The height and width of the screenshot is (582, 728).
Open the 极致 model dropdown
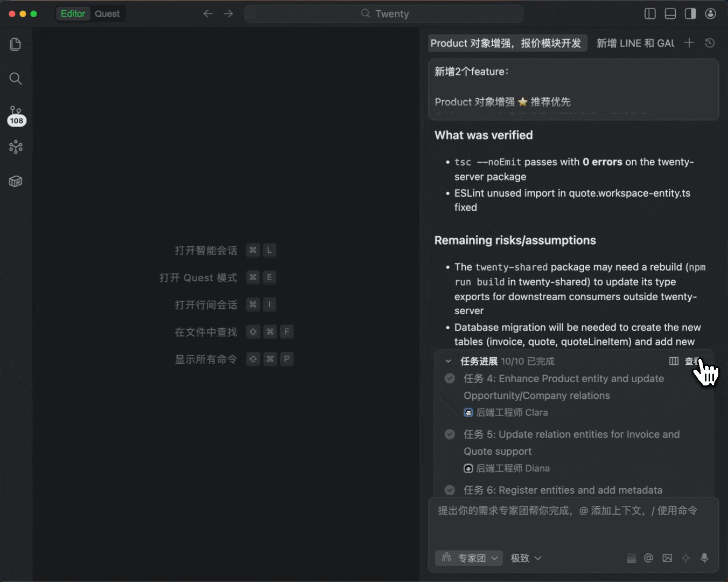[526, 558]
